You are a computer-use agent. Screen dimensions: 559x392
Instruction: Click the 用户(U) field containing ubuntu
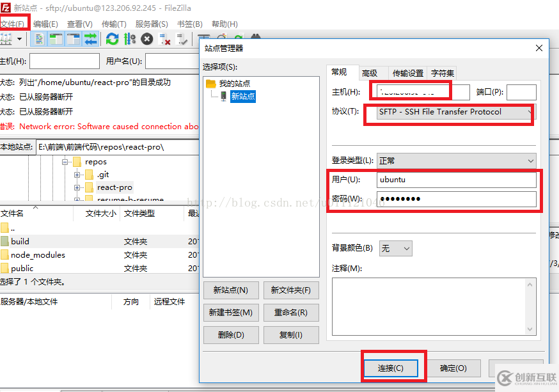tap(456, 180)
